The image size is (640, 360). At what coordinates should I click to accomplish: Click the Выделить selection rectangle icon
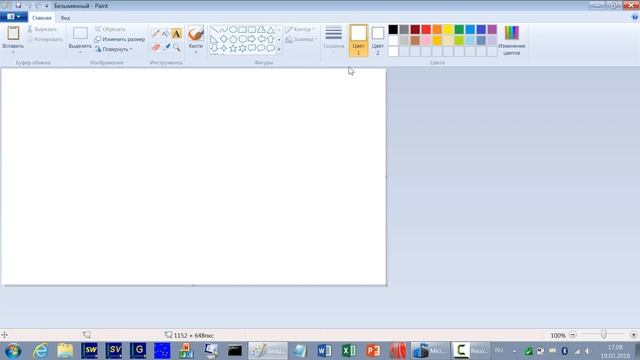(x=80, y=33)
